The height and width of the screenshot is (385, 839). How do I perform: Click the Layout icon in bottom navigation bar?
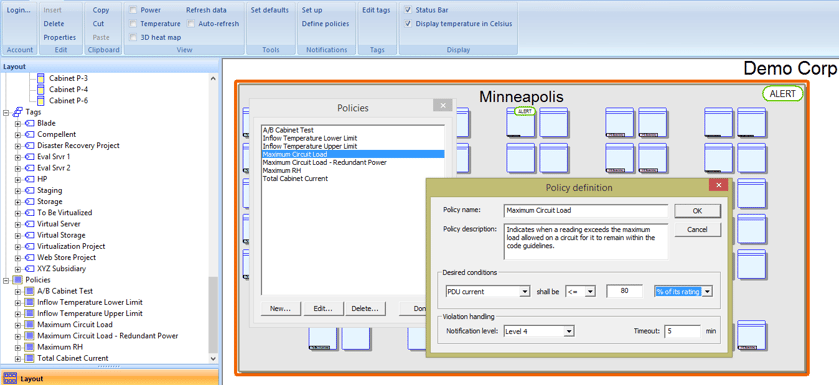point(9,379)
